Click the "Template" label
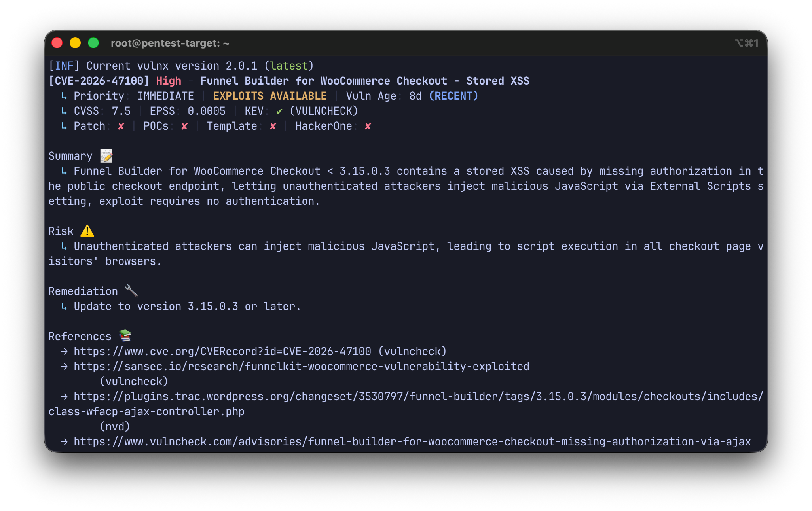 click(x=232, y=126)
